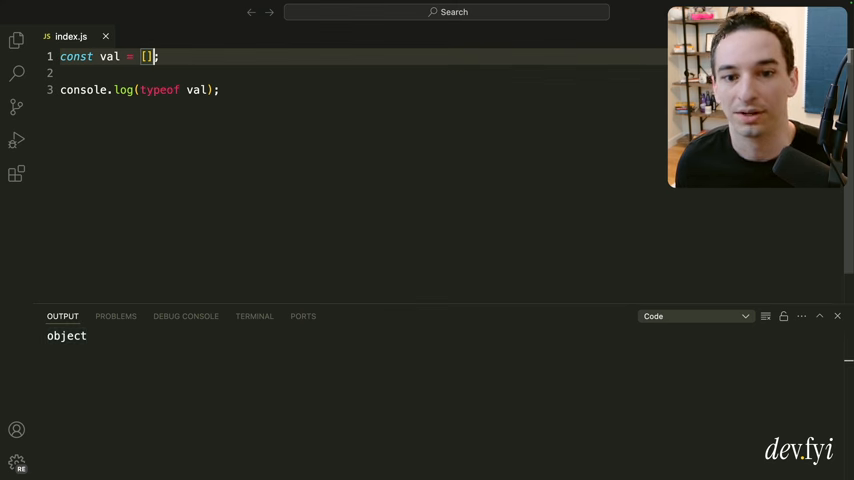The width and height of the screenshot is (854, 480).
Task: Switch to the DEBUG CONSOLE tab
Action: 186,317
